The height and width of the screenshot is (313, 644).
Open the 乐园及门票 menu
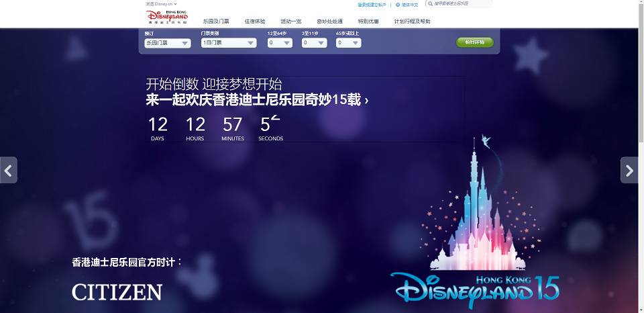point(216,21)
